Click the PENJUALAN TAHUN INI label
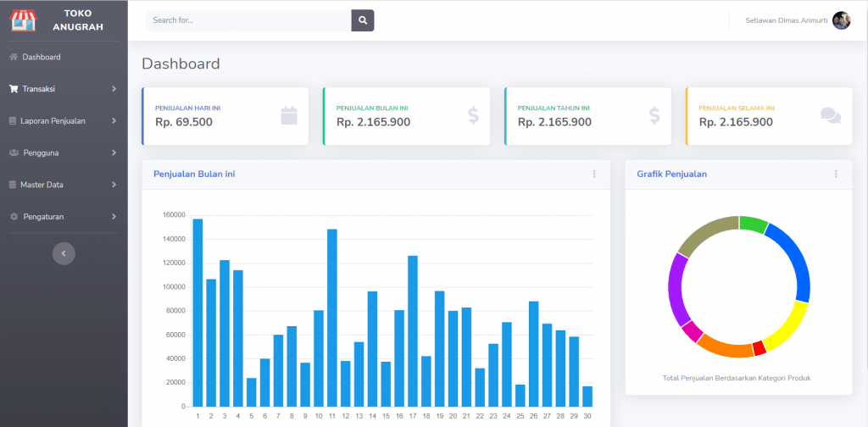The height and width of the screenshot is (427, 868). [x=554, y=108]
